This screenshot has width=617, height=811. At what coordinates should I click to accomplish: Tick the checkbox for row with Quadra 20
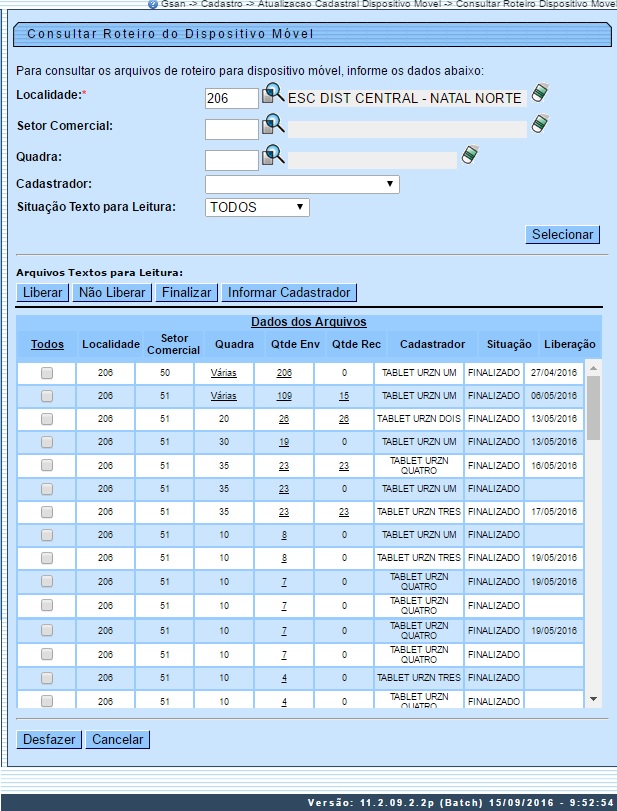[x=47, y=419]
